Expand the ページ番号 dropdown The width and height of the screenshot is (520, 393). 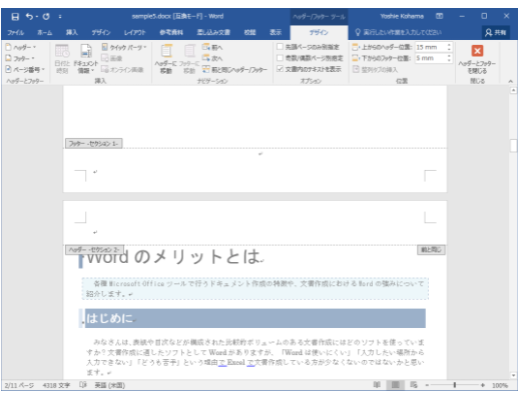coord(25,69)
